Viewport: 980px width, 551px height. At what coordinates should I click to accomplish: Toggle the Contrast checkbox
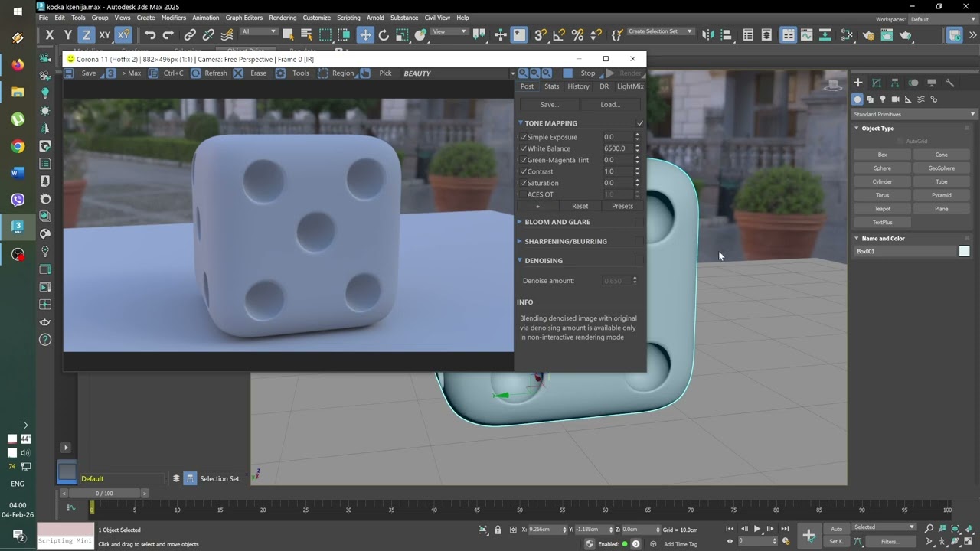(523, 171)
